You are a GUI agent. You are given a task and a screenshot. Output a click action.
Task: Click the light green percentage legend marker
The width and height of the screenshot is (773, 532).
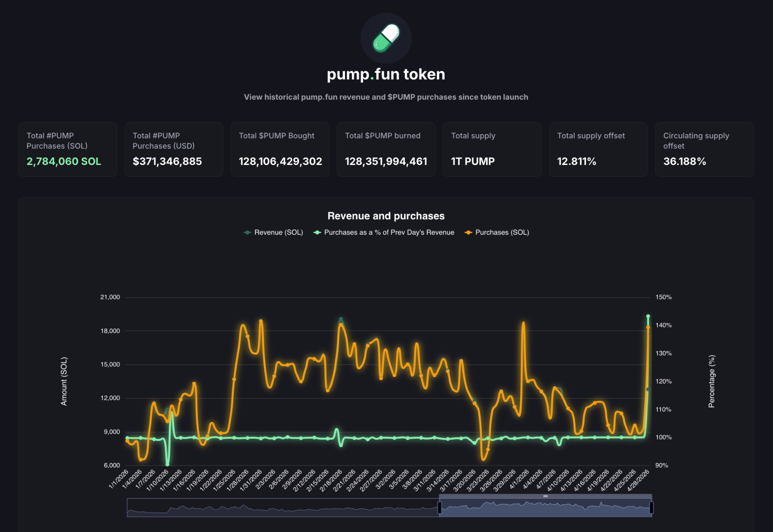(x=317, y=233)
